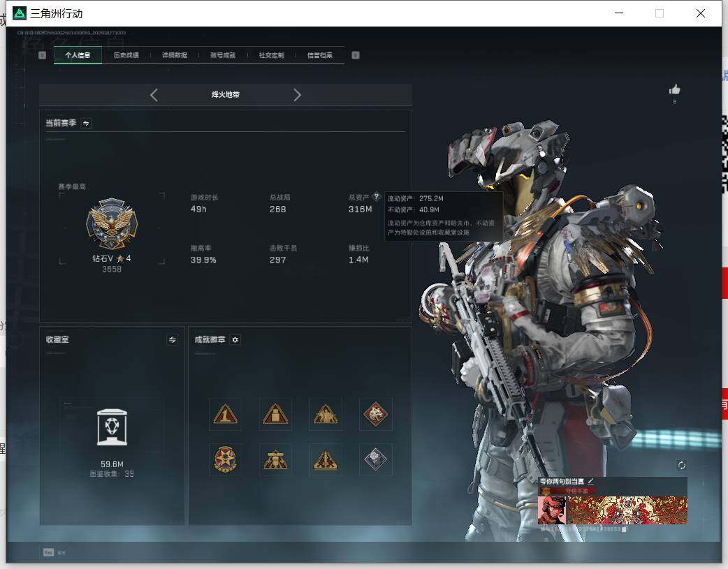Click the 击败干员 297 value
728x569 pixels.
tap(277, 260)
